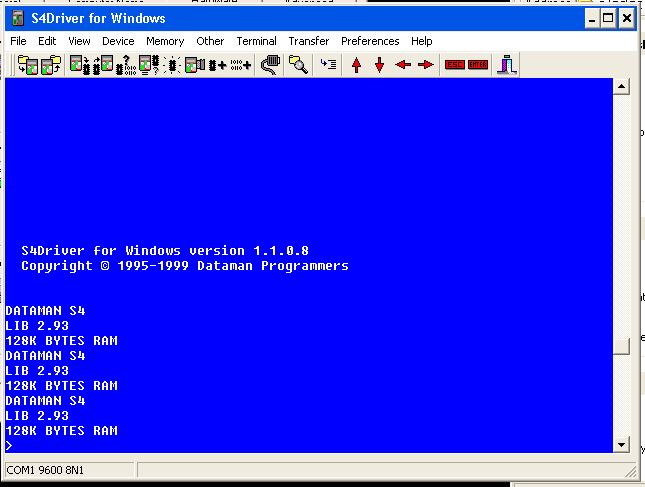Screen dimensions: 645x487
Task: Click the first toolbar file transfer icon
Action: 28,65
